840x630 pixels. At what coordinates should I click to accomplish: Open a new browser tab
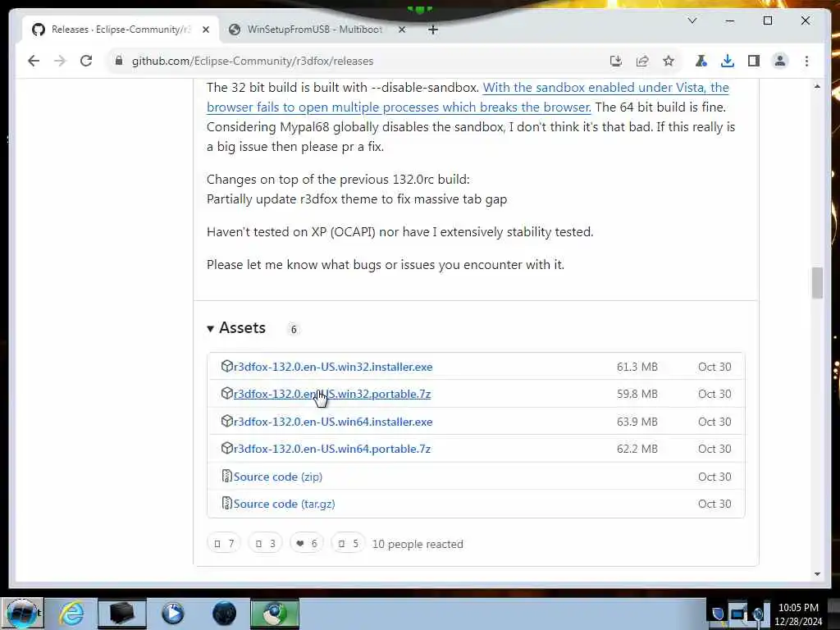tap(433, 30)
